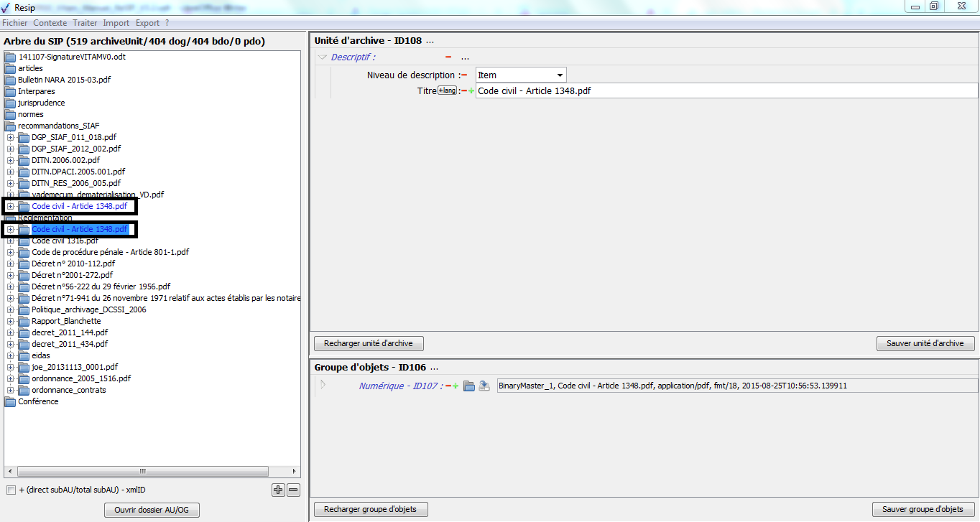
Task: Open the Fichier menu
Action: coord(15,23)
